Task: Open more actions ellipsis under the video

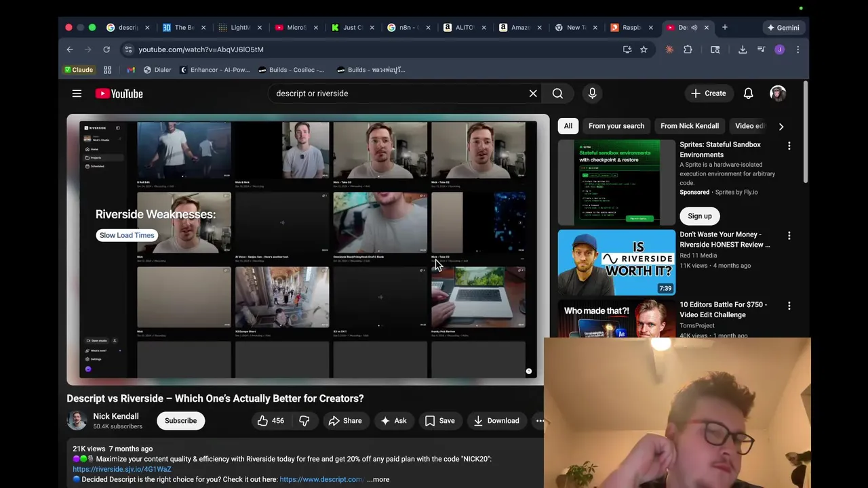Action: coord(540,421)
